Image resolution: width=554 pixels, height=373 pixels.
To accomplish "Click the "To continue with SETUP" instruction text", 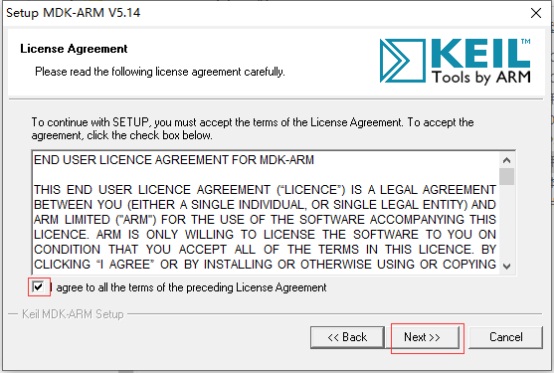I will coord(253,129).
